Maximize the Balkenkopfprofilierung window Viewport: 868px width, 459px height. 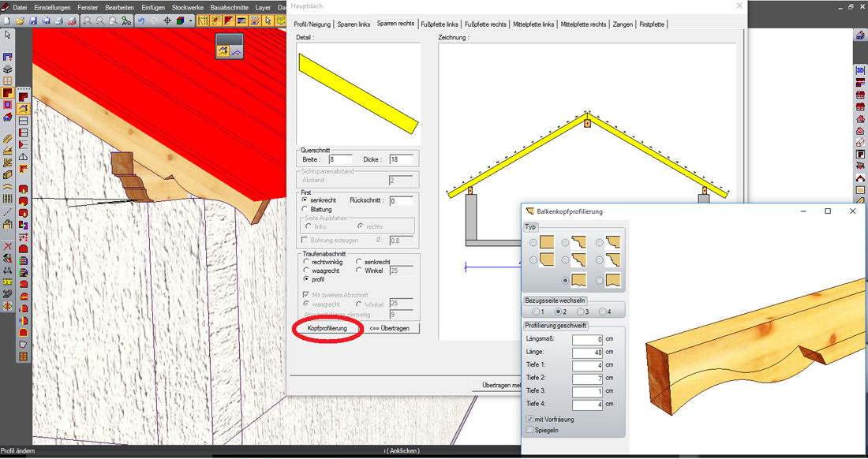pos(828,211)
